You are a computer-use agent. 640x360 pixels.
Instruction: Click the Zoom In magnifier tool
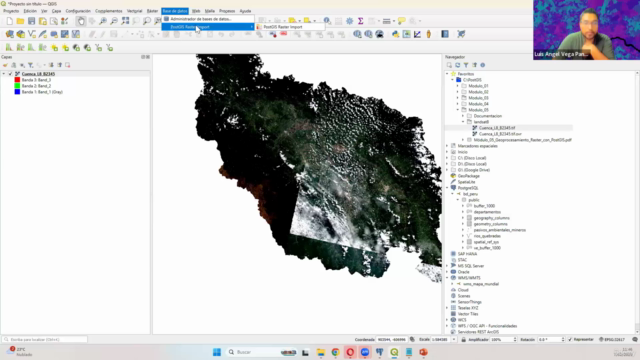(x=103, y=21)
